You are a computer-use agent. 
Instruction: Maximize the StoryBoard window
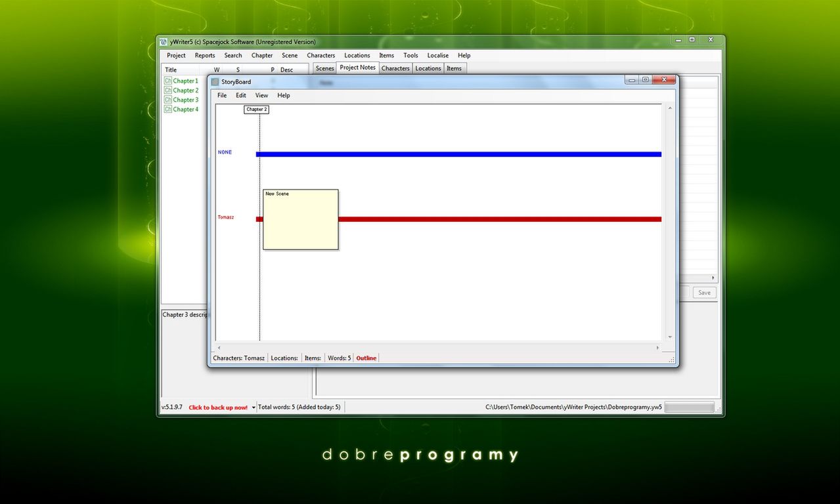646,80
